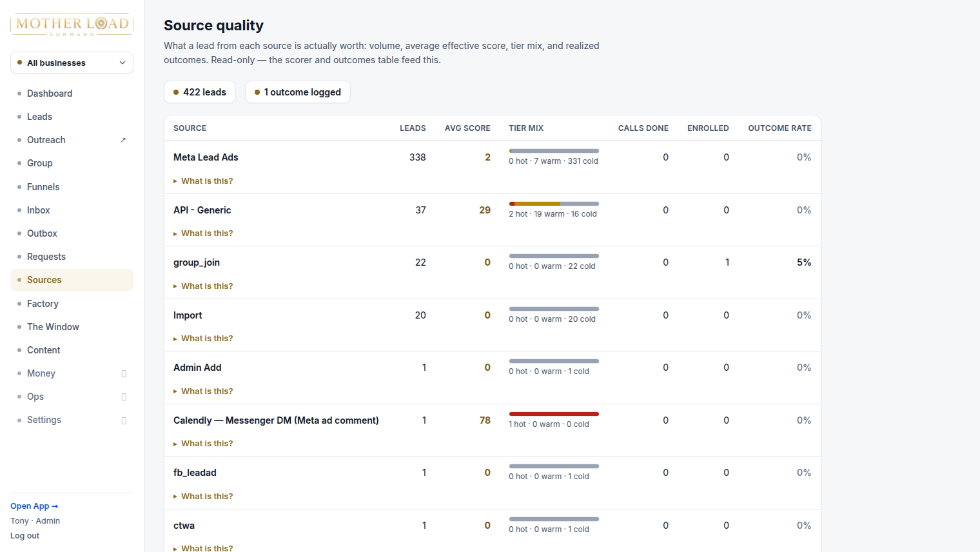Expand 'What is this?' under Calendly Messenger DM

(x=203, y=444)
